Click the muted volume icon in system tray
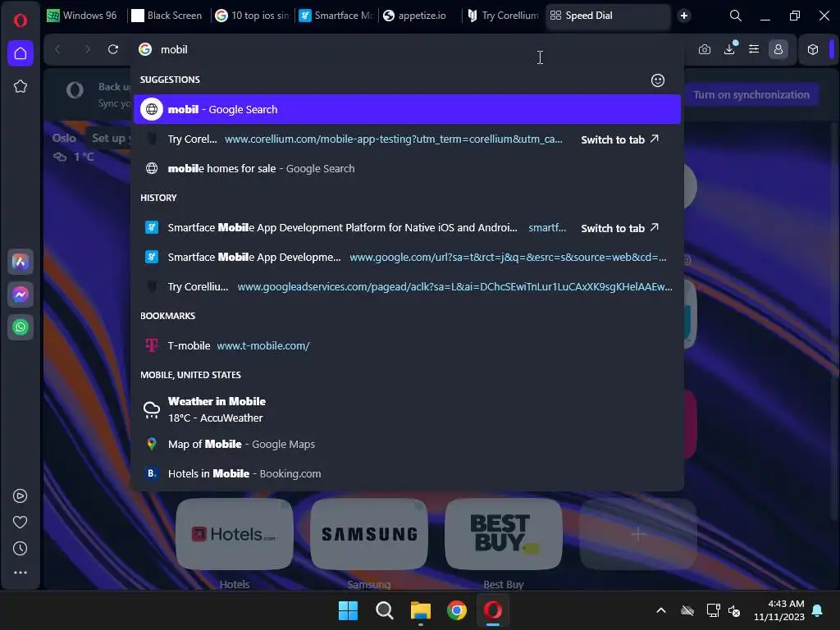Image resolution: width=840 pixels, height=630 pixels. [x=734, y=610]
